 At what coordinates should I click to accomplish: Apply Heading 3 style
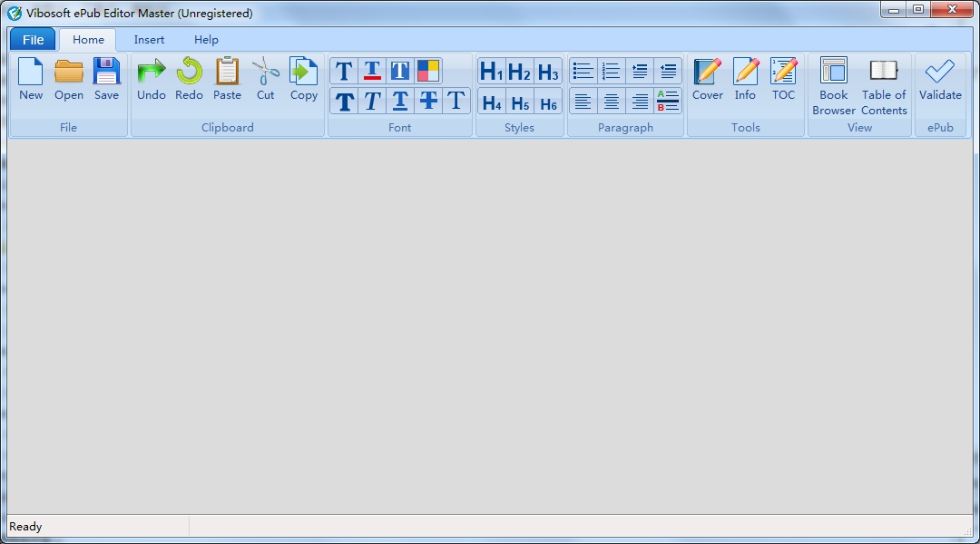pyautogui.click(x=547, y=72)
